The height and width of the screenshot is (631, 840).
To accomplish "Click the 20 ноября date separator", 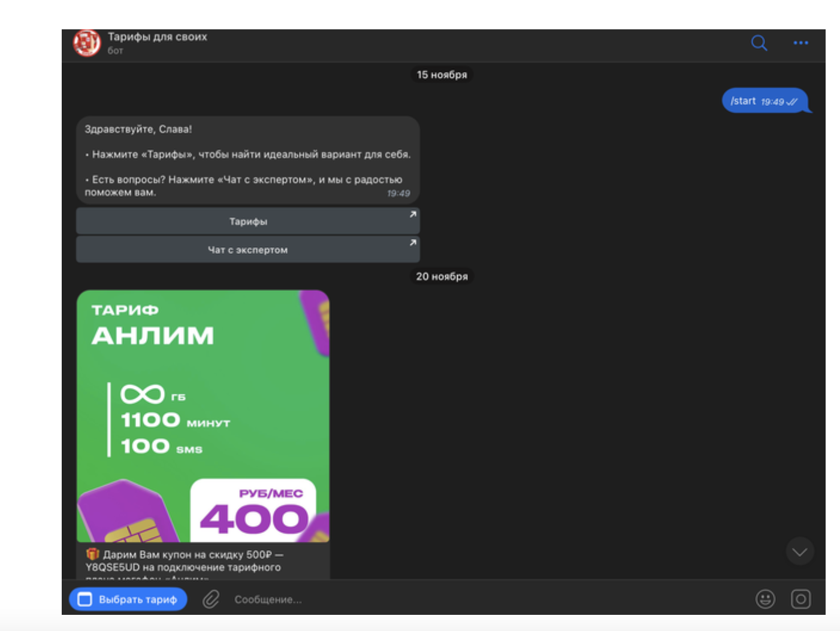I will coord(443,276).
